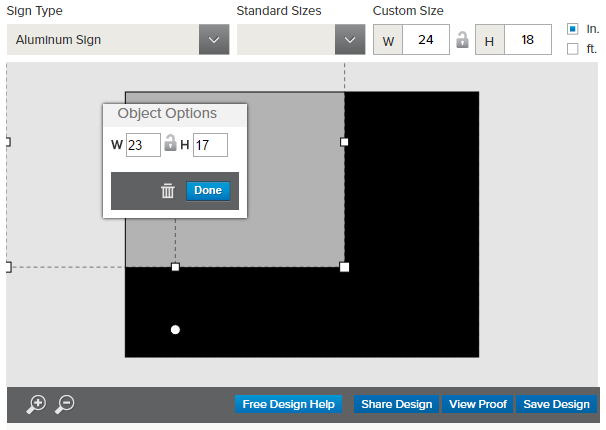Viewport: 606px width, 430px height.
Task: Click the Share Design button
Action: click(396, 404)
